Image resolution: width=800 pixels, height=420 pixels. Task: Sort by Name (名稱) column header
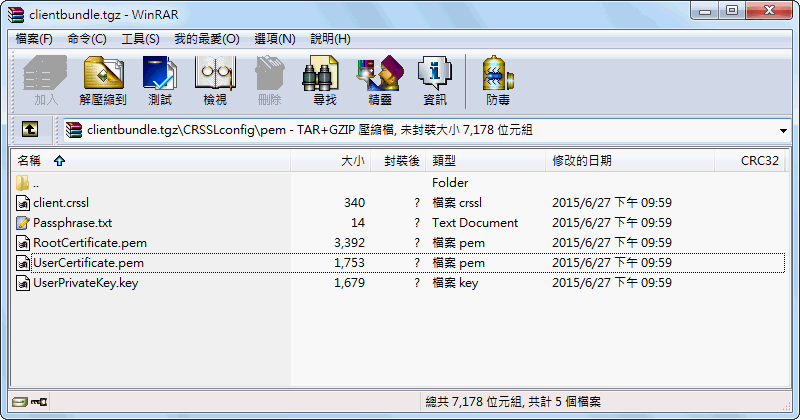151,161
